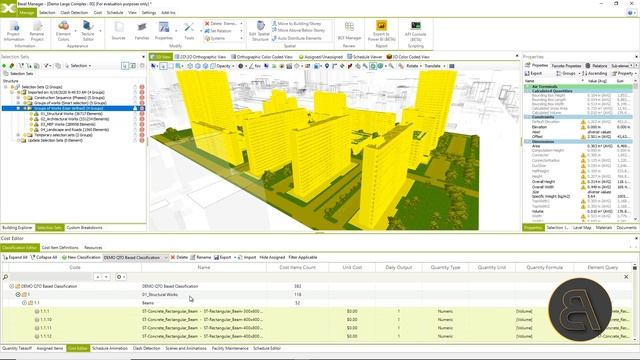Click Rename in Cost Editor toolbar
This screenshot has width=640, height=360.
(x=200, y=258)
